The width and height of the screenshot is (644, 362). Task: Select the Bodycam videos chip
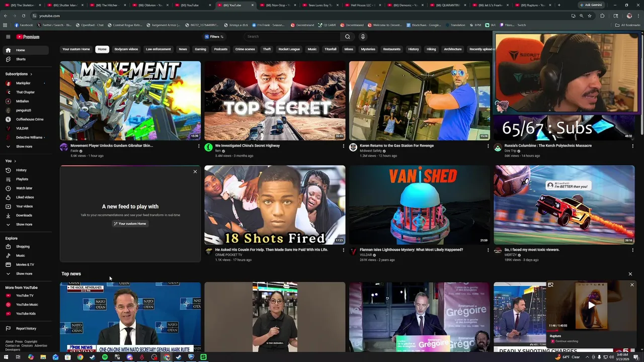[x=126, y=49]
